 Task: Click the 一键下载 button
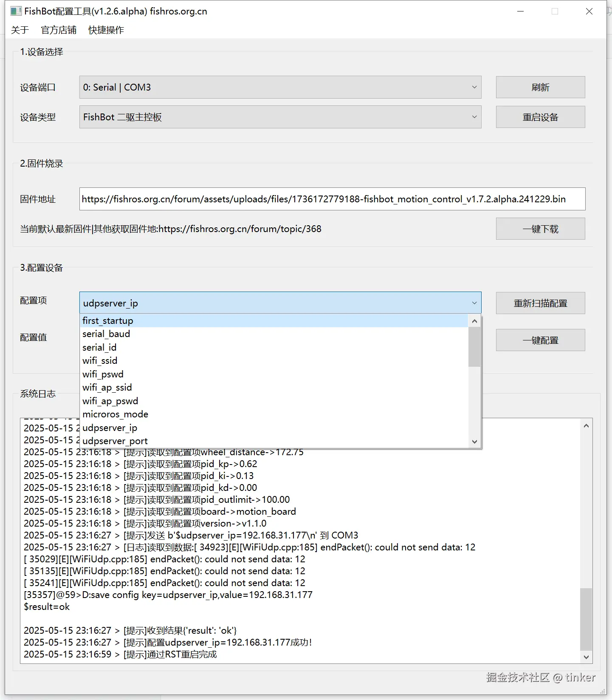(540, 229)
